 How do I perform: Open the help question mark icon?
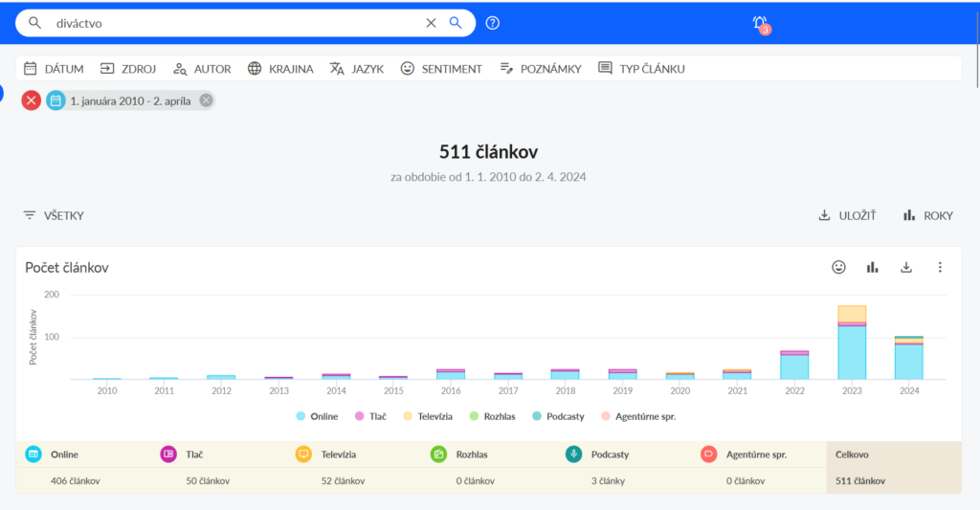click(x=493, y=23)
